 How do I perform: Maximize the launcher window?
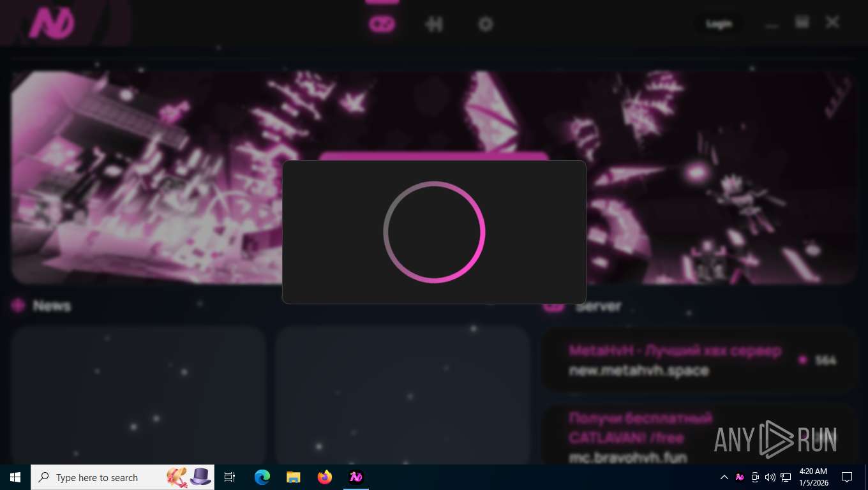802,22
